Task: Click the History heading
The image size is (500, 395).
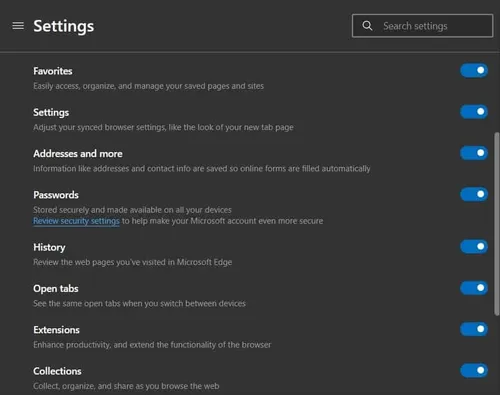Action: 49,247
